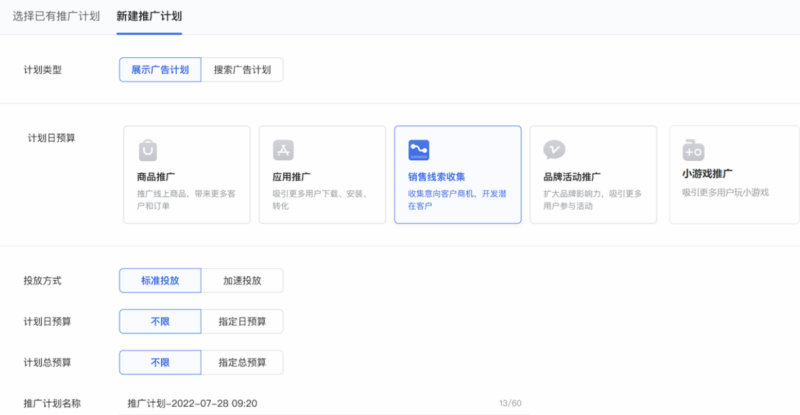The height and width of the screenshot is (415, 800).
Task: Click the 推广计划名称 label
Action: [52, 403]
